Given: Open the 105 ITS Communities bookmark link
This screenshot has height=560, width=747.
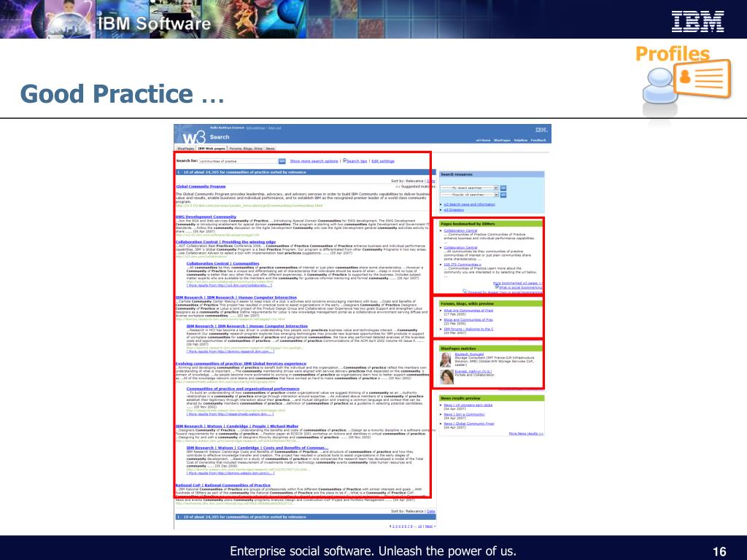Looking at the screenshot, I should (462, 264).
